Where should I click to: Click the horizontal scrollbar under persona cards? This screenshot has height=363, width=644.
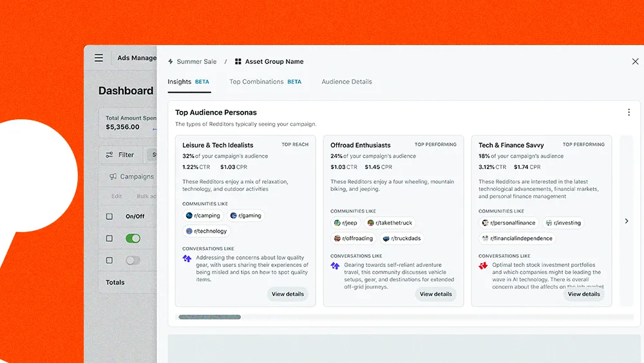[x=209, y=317]
